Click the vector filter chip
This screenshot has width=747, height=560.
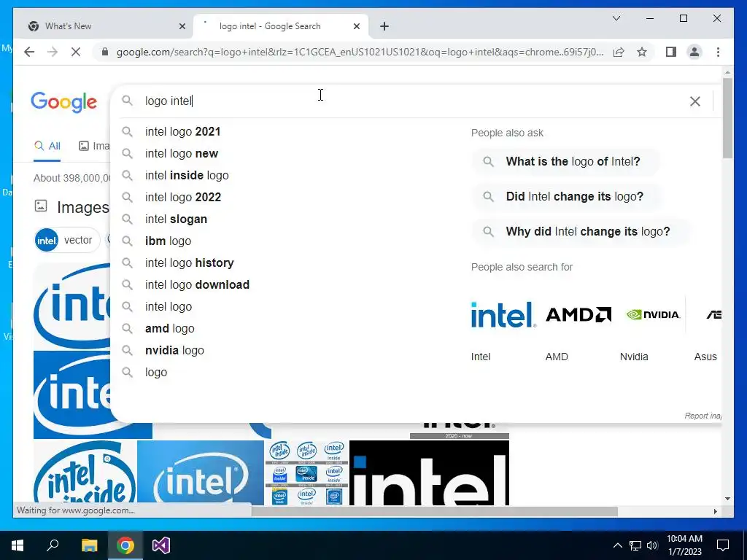66,240
